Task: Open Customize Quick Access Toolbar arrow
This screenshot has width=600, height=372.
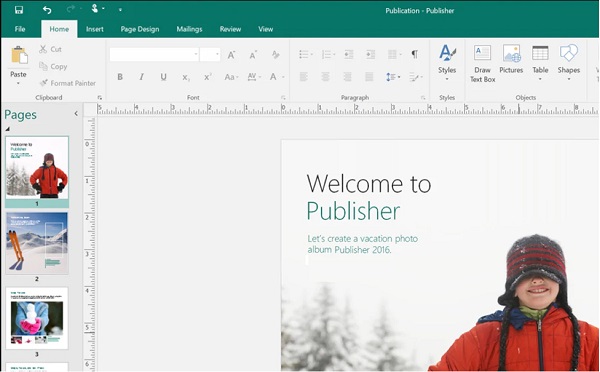Action: tap(120, 10)
